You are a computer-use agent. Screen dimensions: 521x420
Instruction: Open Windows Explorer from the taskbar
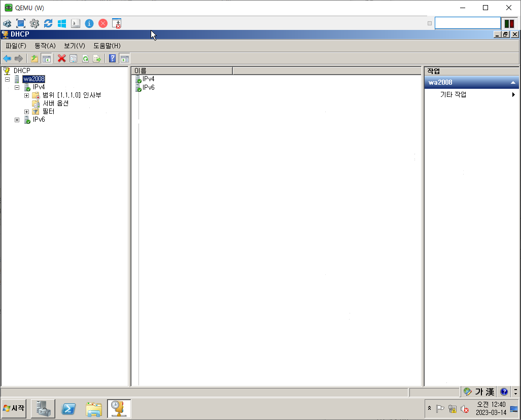(94, 409)
